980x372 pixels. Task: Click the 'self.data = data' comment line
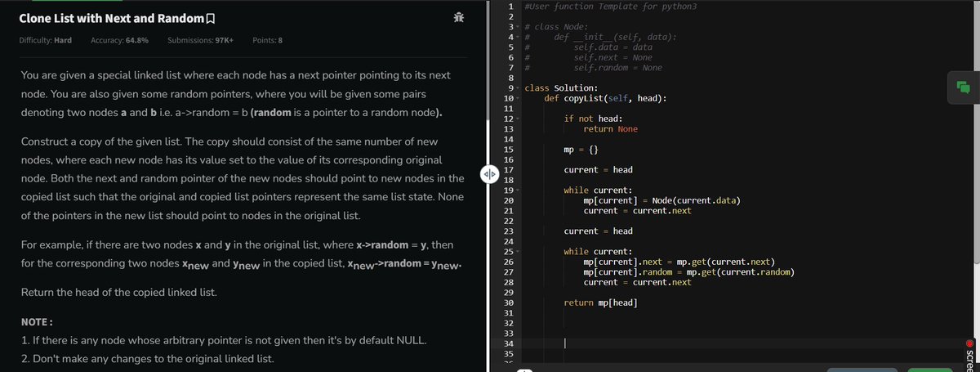(x=613, y=47)
